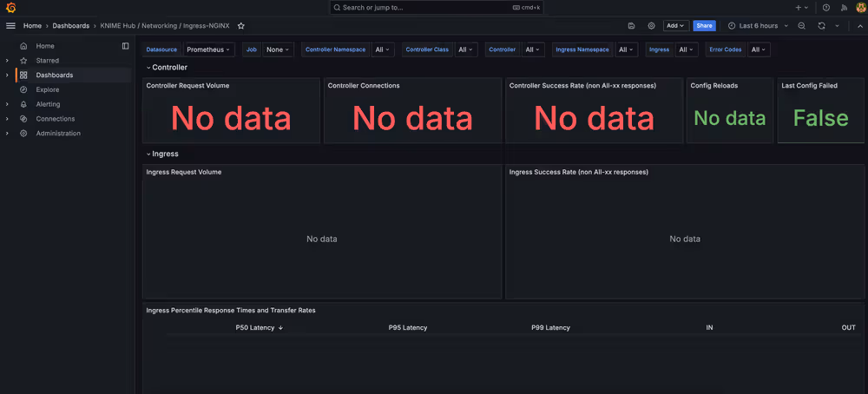The height and width of the screenshot is (394, 868).
Task: Click the Controller Request Volume panel title
Action: pos(187,86)
